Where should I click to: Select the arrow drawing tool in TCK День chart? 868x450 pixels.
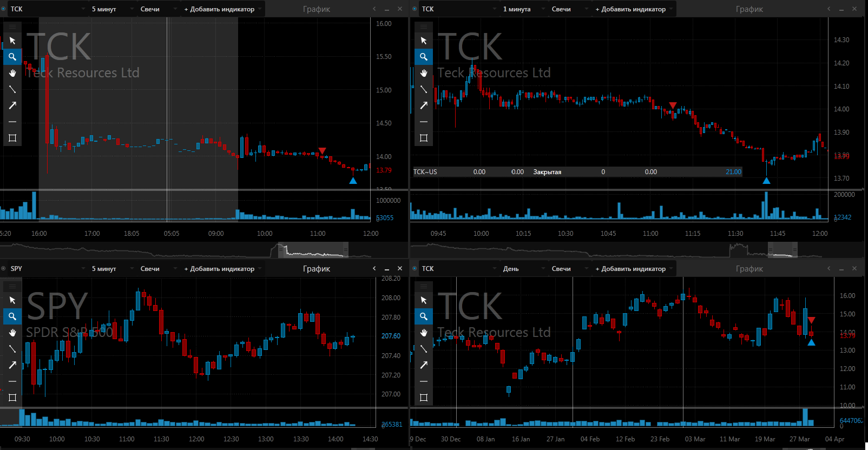coord(424,365)
